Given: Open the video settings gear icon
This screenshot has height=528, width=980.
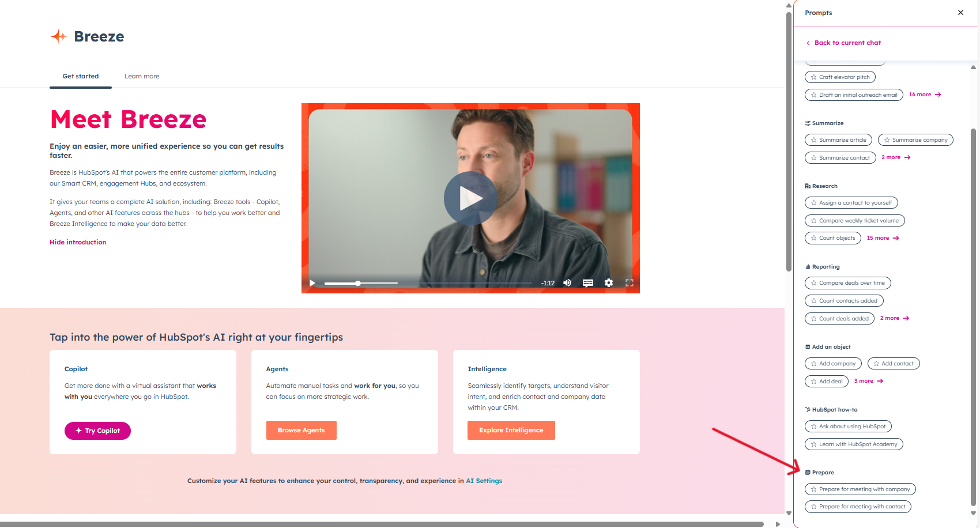Looking at the screenshot, I should coord(609,283).
